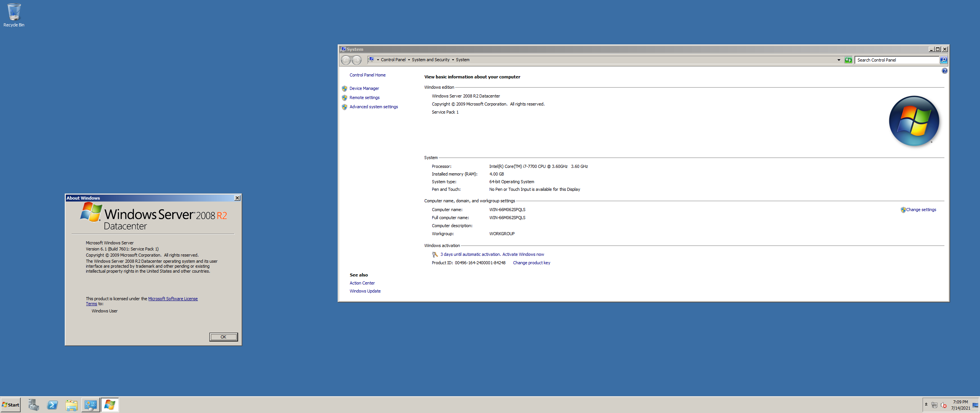The image size is (980, 413).
Task: Click the Search Control Panel field
Action: click(x=897, y=60)
